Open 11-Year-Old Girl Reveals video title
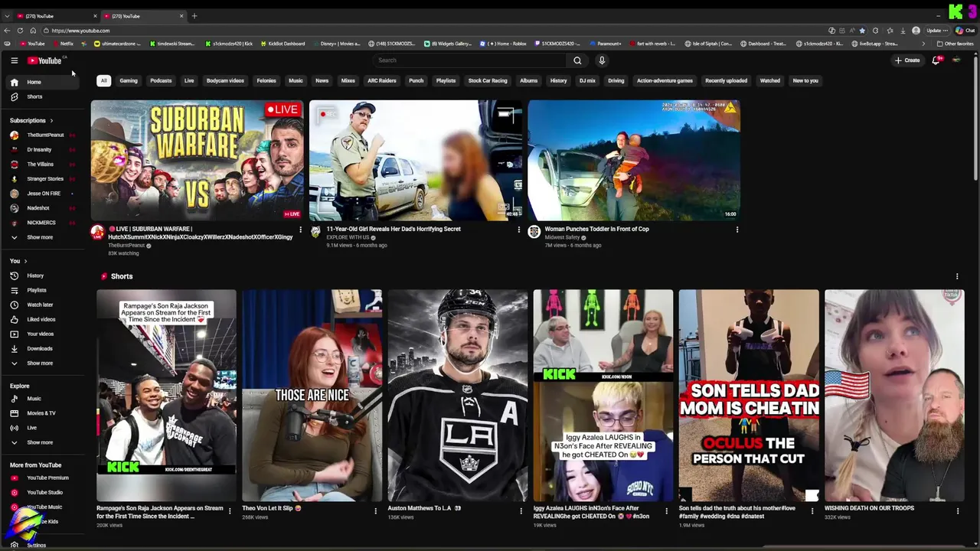The image size is (980, 551). [x=394, y=229]
